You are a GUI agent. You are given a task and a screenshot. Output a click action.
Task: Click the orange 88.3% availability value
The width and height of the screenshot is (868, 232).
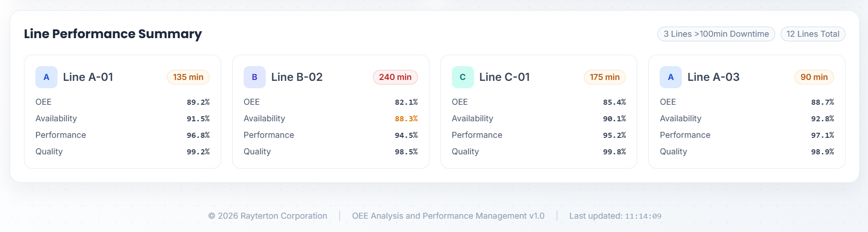406,119
